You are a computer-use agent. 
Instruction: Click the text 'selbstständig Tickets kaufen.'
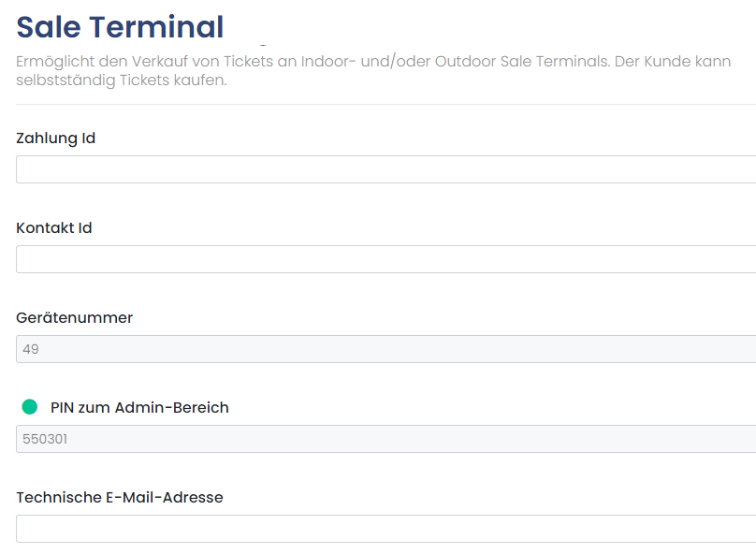122,80
